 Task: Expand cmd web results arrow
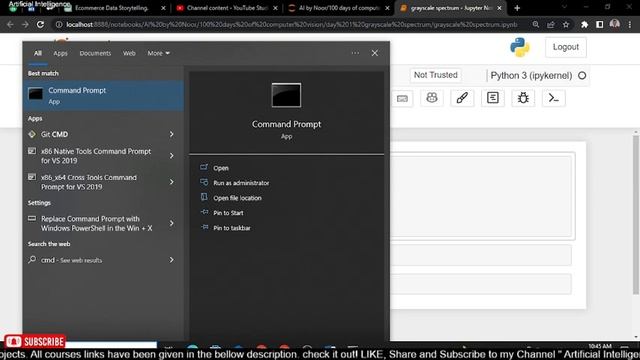tap(172, 260)
